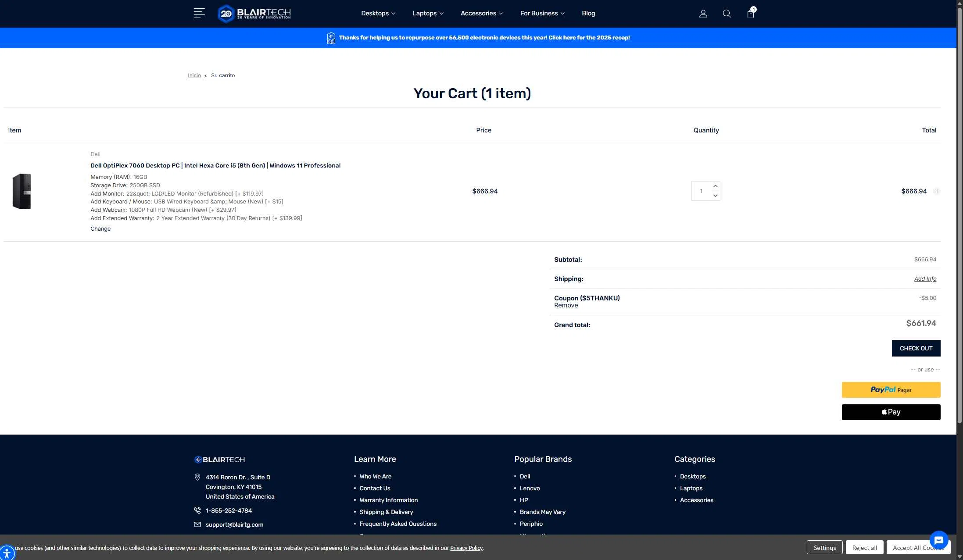Accept All Cookies in the banner

coord(917,547)
